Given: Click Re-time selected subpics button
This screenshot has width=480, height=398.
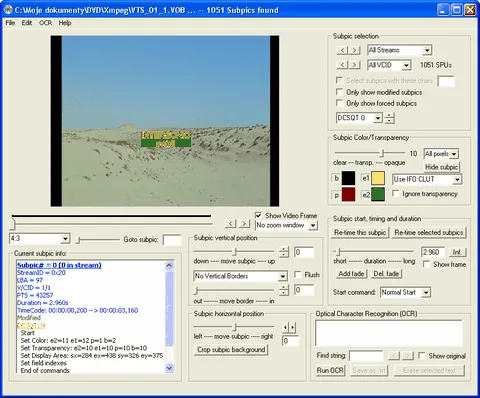Looking at the screenshot, I should [x=429, y=232].
